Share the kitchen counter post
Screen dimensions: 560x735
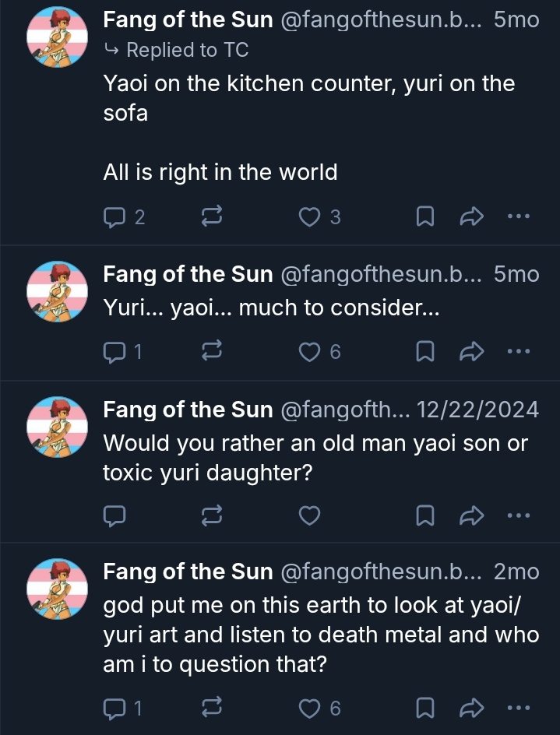pyautogui.click(x=472, y=217)
